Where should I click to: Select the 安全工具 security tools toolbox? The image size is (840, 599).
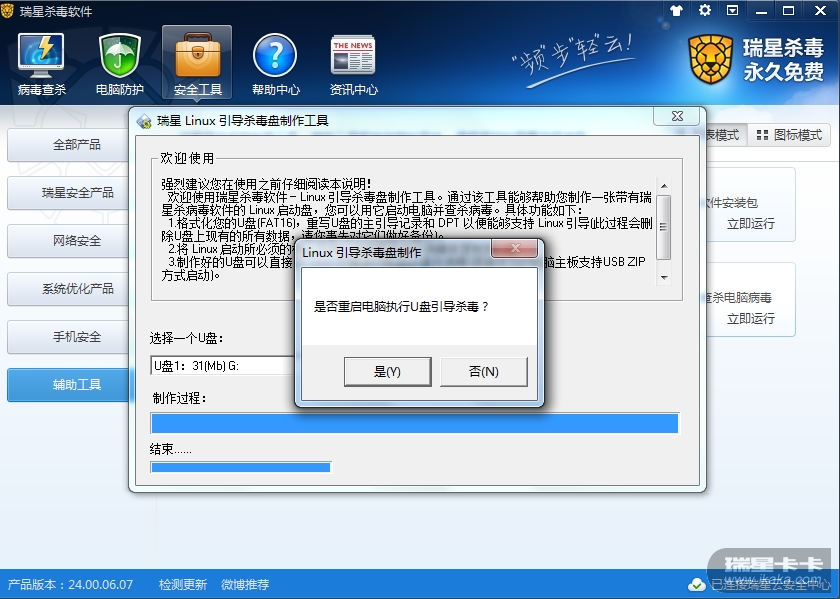197,63
